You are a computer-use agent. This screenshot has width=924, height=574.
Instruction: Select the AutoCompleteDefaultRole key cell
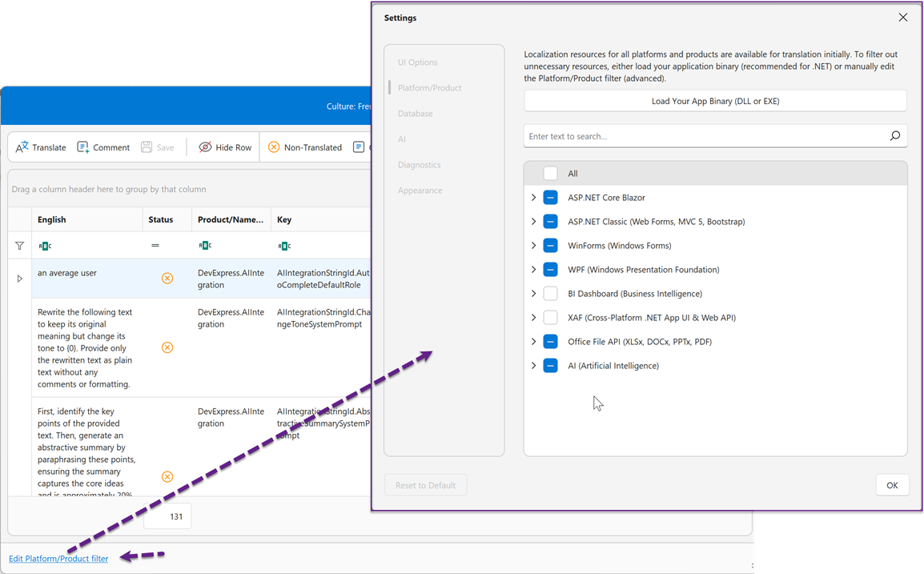click(321, 278)
